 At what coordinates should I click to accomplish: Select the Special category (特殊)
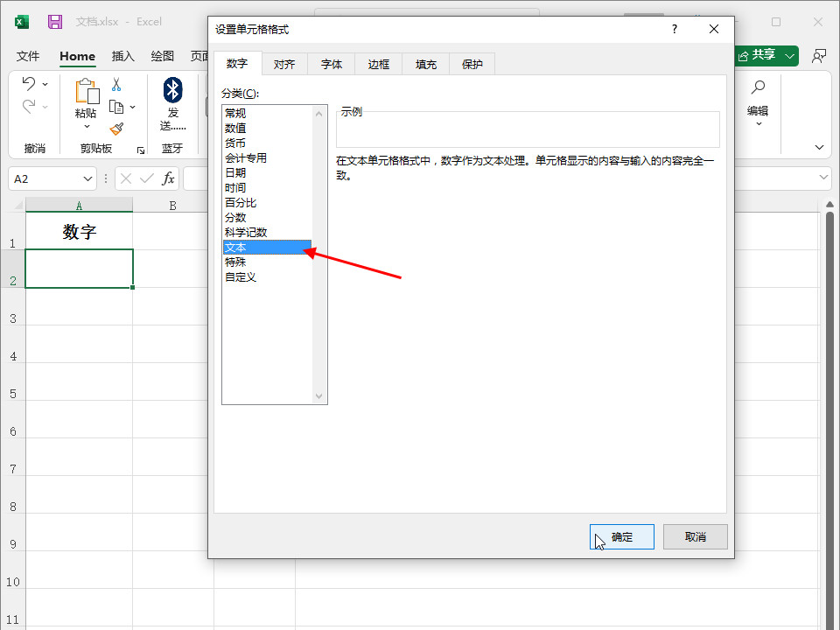267,262
